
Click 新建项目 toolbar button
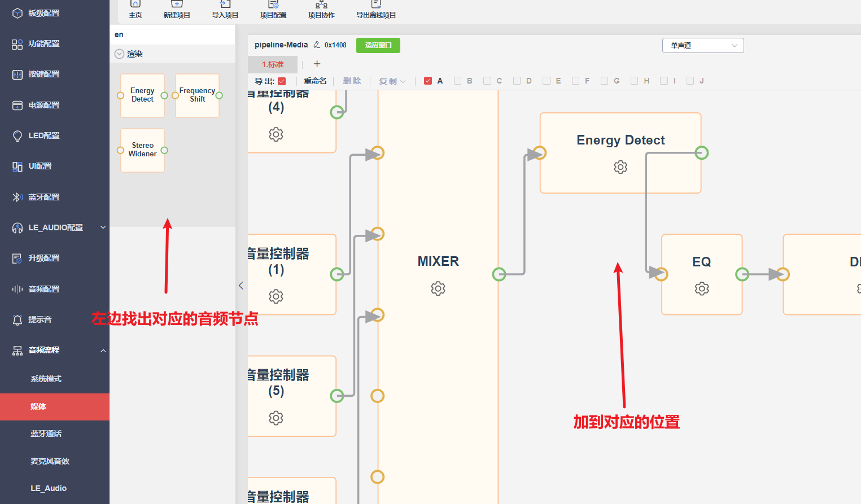click(177, 10)
